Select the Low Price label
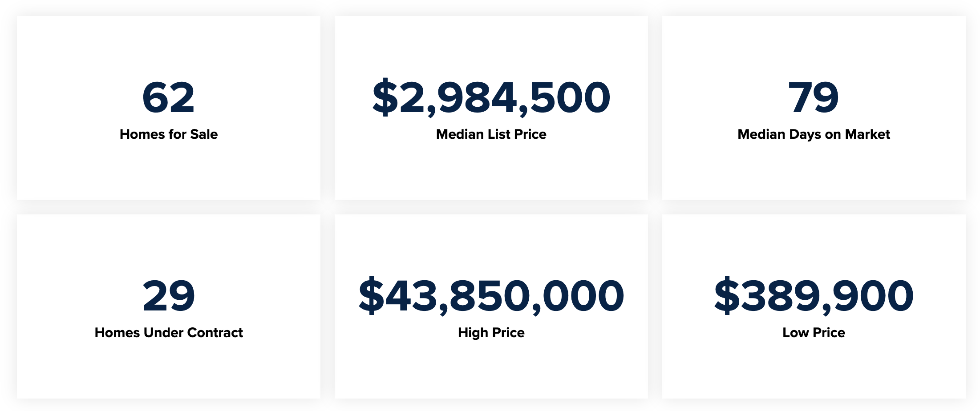 tap(814, 333)
